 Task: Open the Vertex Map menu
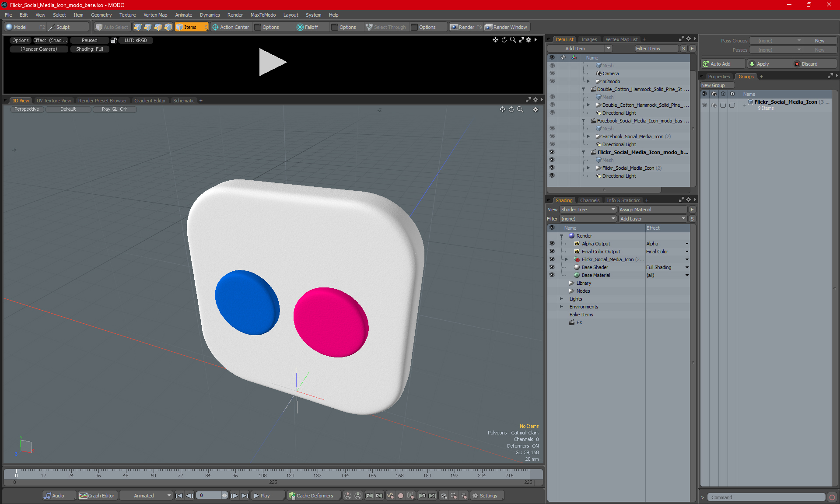155,15
